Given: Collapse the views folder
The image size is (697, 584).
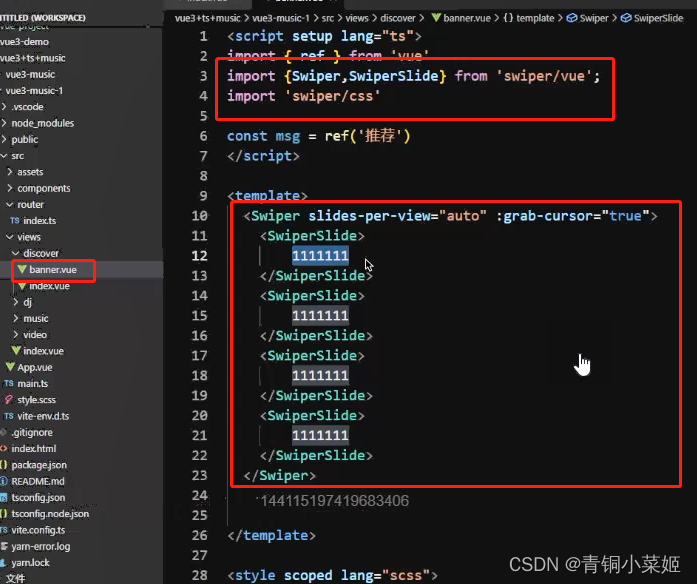Looking at the screenshot, I should 29,237.
